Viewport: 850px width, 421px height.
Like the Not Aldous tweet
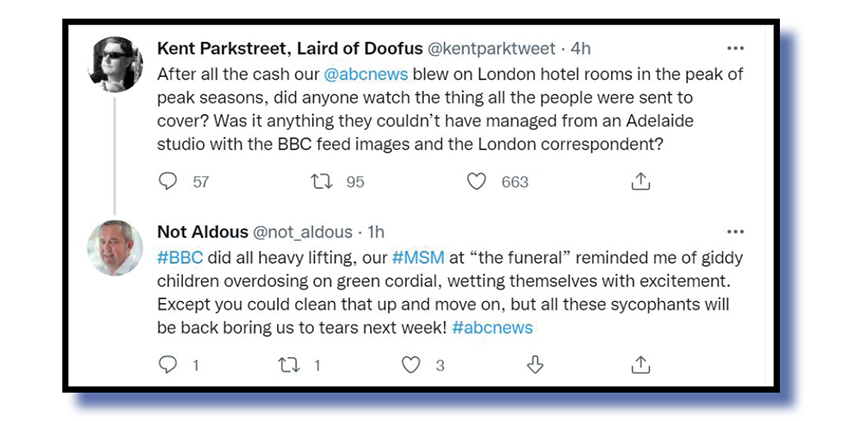[x=410, y=365]
